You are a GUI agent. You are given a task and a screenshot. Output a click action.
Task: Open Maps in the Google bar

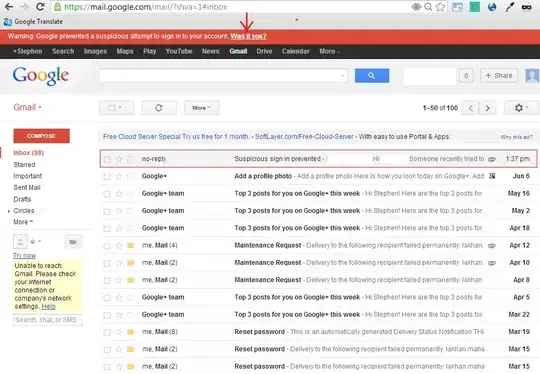125,51
